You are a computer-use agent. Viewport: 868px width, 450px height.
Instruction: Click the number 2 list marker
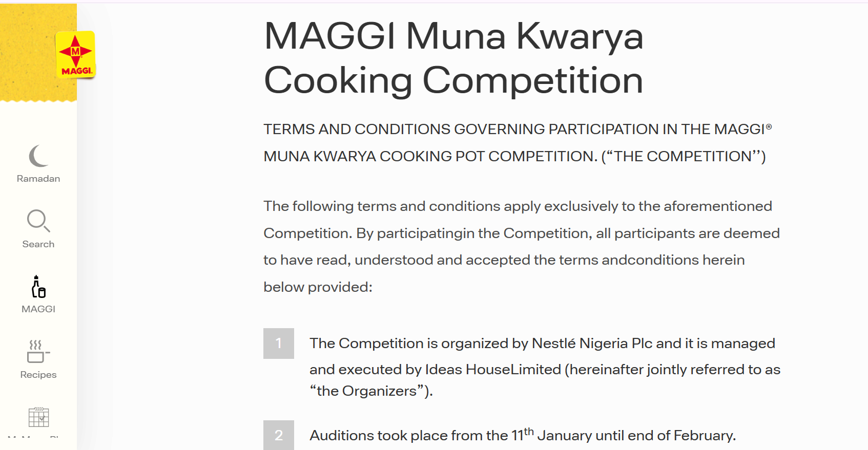tap(279, 435)
